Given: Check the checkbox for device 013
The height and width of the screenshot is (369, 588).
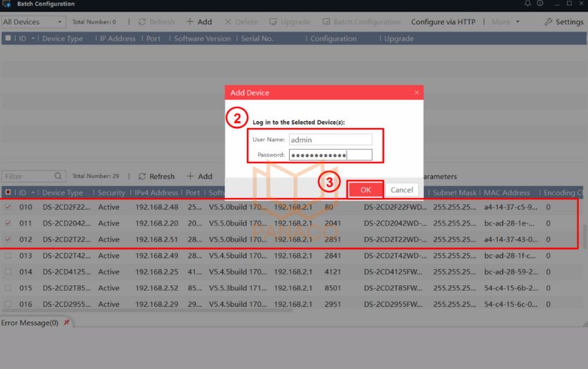Looking at the screenshot, I should 8,255.
